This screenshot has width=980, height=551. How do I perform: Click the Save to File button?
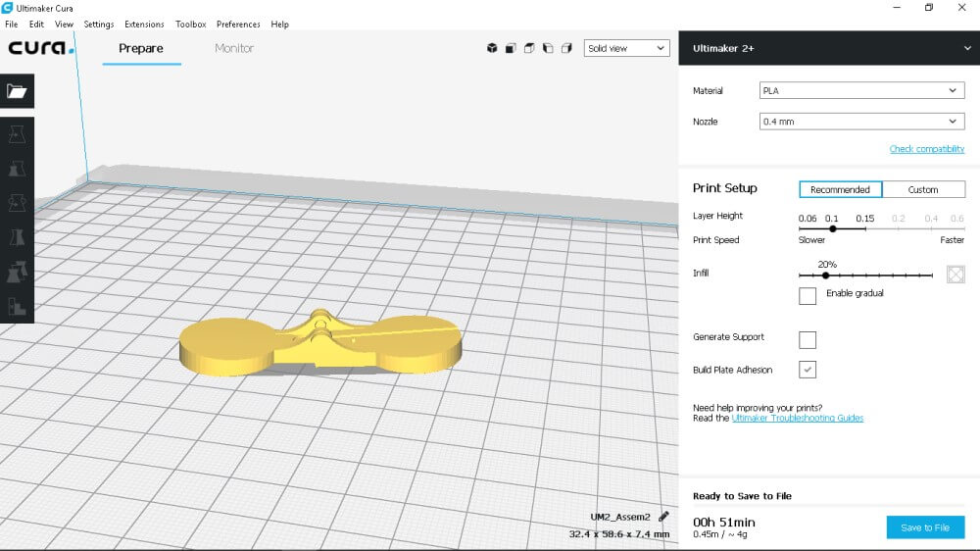tap(925, 527)
